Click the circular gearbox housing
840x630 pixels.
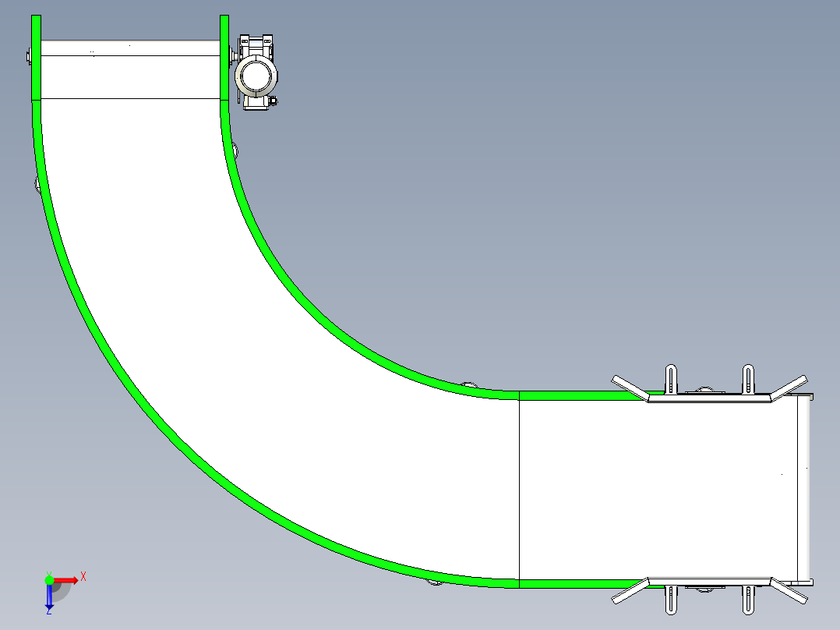click(x=256, y=76)
